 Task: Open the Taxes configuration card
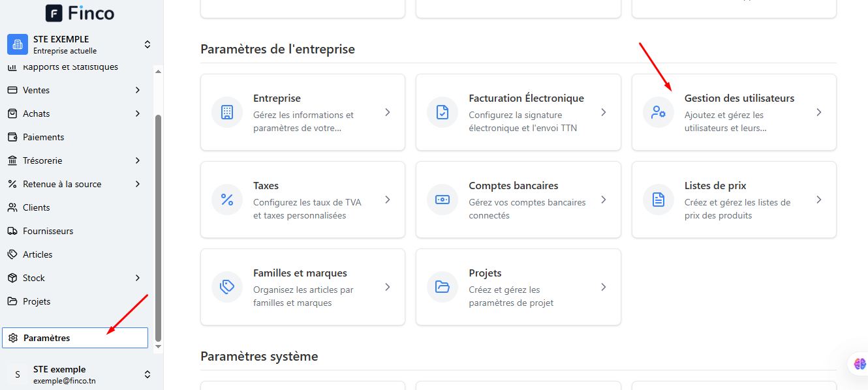(303, 200)
